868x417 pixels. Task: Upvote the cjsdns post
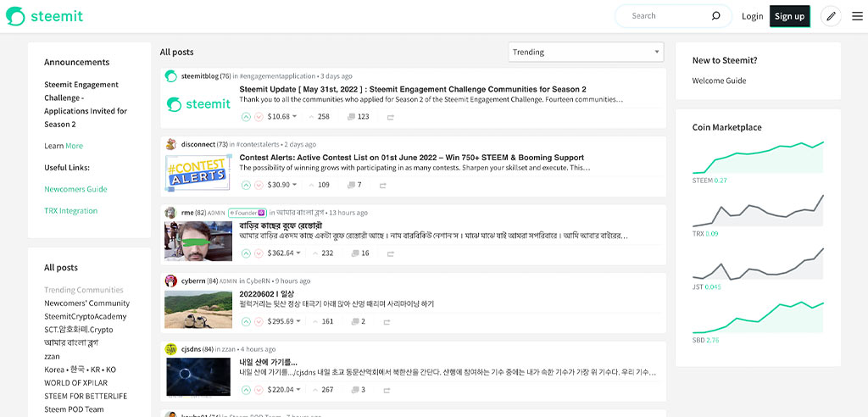(247, 390)
